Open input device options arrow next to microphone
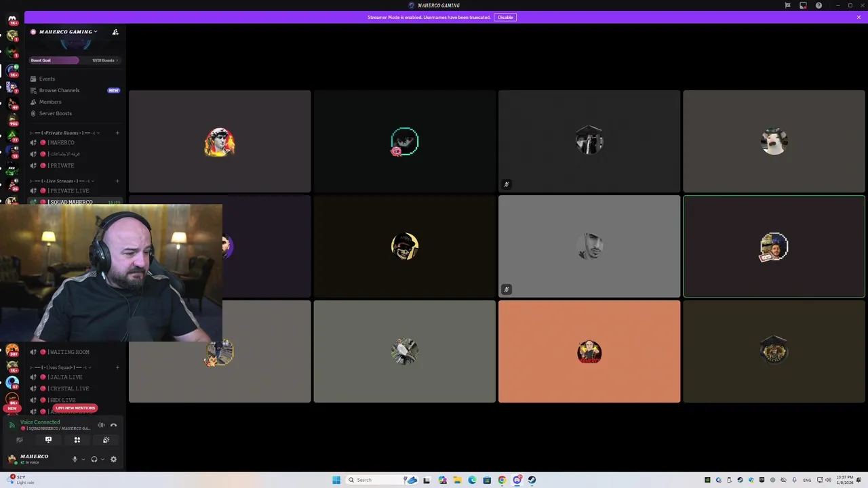 pos(83,459)
